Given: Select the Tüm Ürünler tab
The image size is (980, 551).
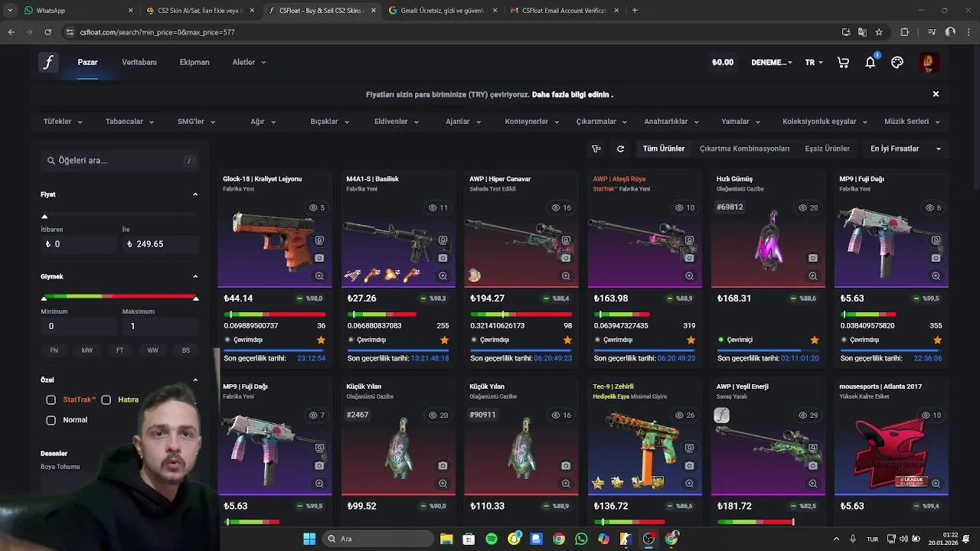Looking at the screenshot, I should [664, 148].
